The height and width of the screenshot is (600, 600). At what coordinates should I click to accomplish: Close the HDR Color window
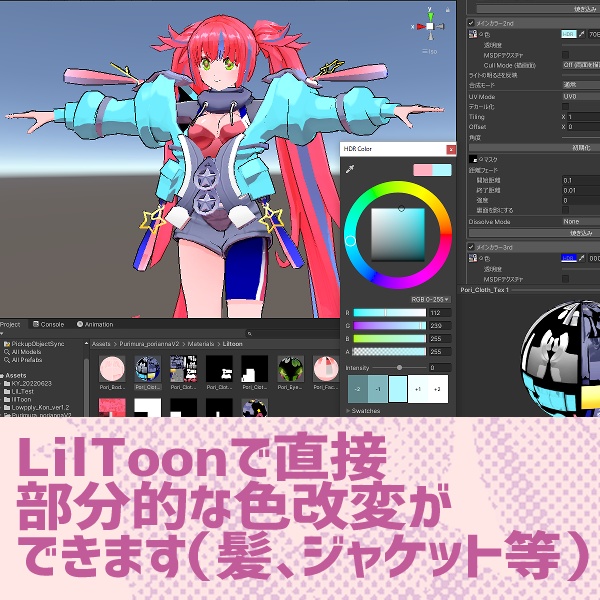(x=451, y=149)
